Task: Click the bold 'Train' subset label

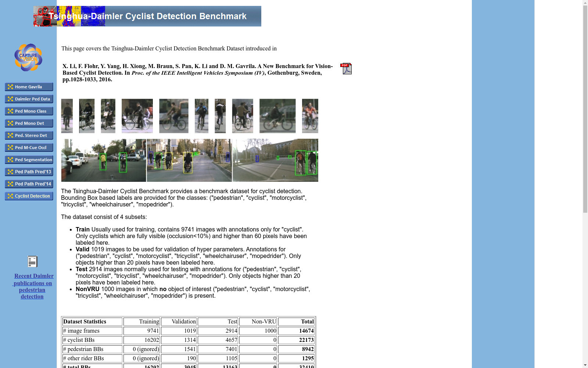Action: pos(83,230)
